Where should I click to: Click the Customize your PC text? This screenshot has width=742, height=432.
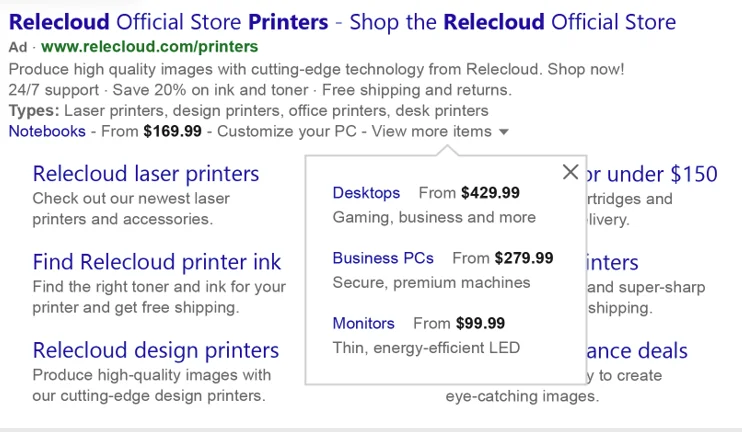[x=288, y=131]
